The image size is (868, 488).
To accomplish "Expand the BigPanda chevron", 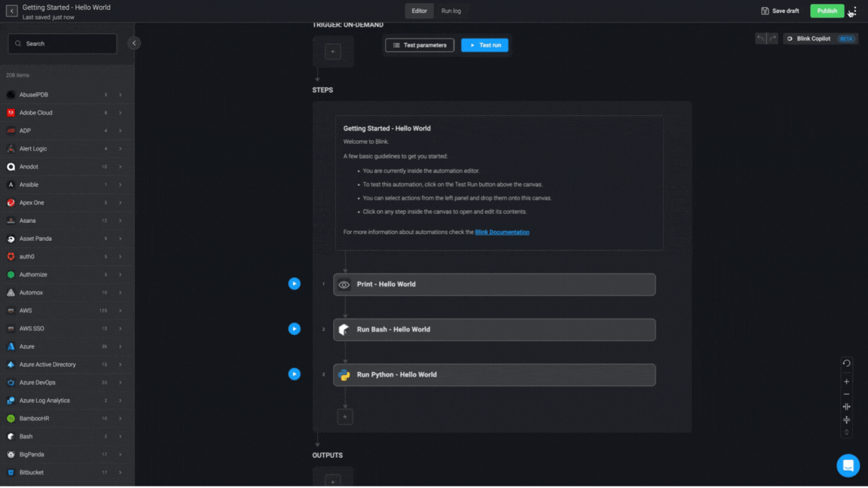I will [120, 454].
